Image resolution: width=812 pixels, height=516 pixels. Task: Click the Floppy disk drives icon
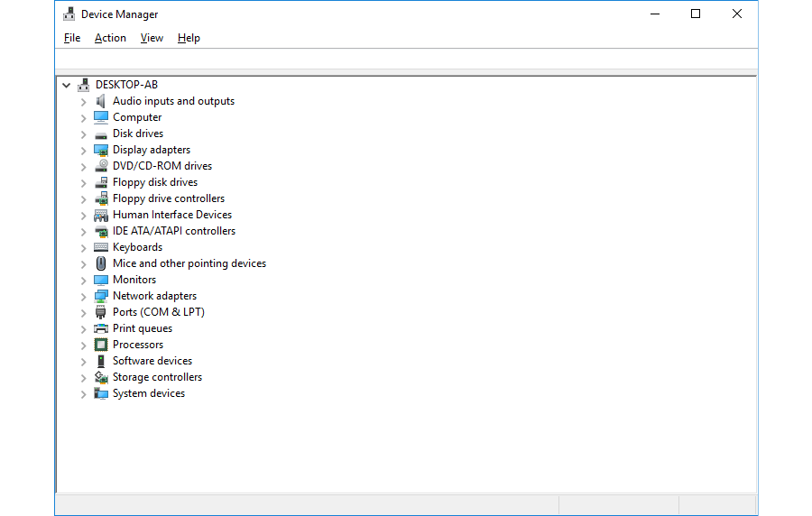[x=101, y=182]
